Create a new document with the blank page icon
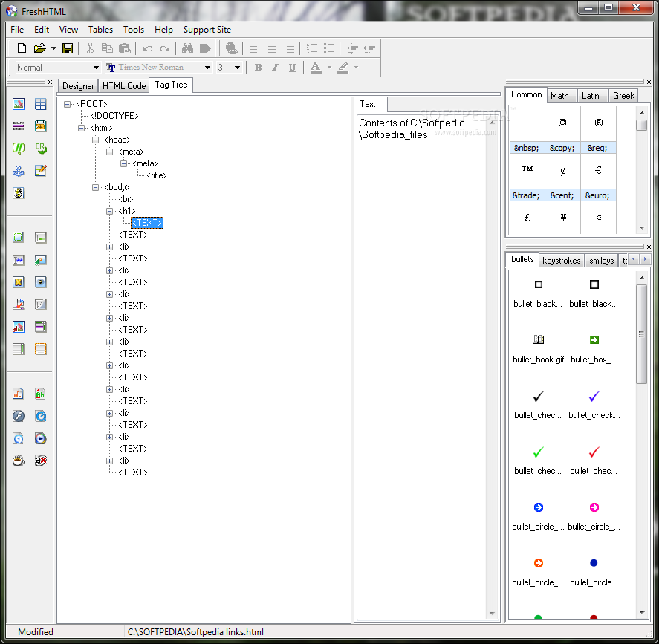This screenshot has height=644, width=659. tap(22, 48)
